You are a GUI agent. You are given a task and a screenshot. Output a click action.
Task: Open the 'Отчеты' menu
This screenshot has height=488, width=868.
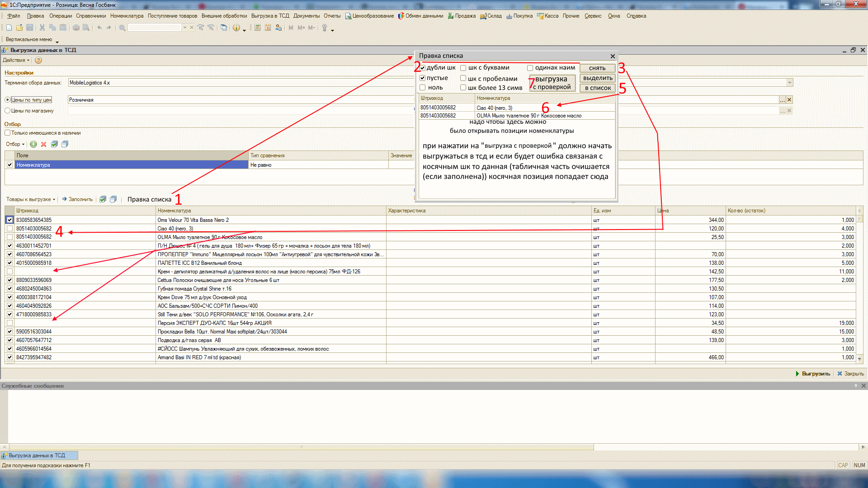(332, 16)
